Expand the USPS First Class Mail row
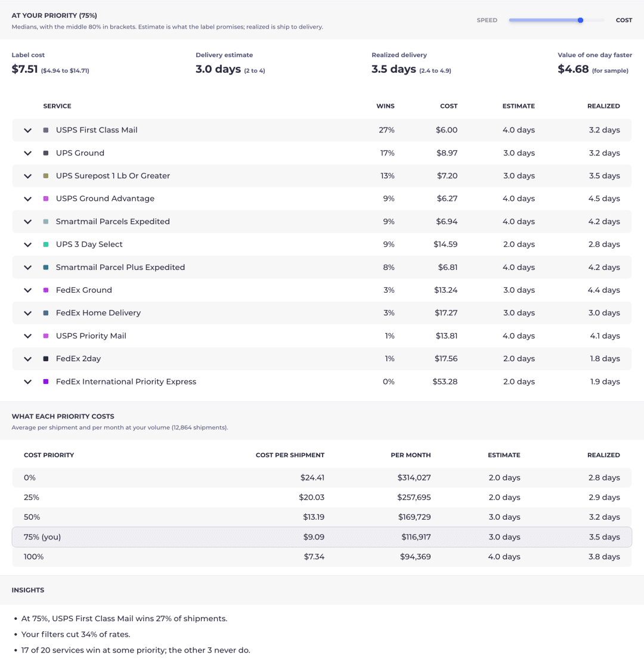 [27, 130]
